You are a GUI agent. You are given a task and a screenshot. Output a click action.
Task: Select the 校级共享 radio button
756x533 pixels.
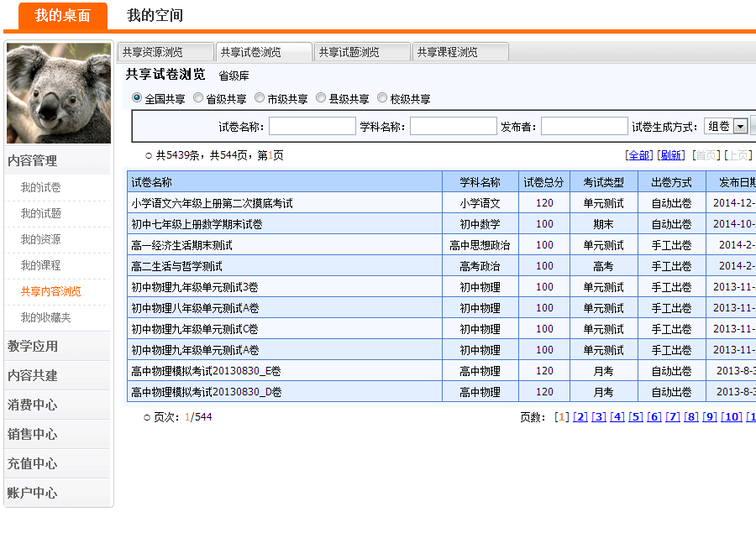(382, 98)
